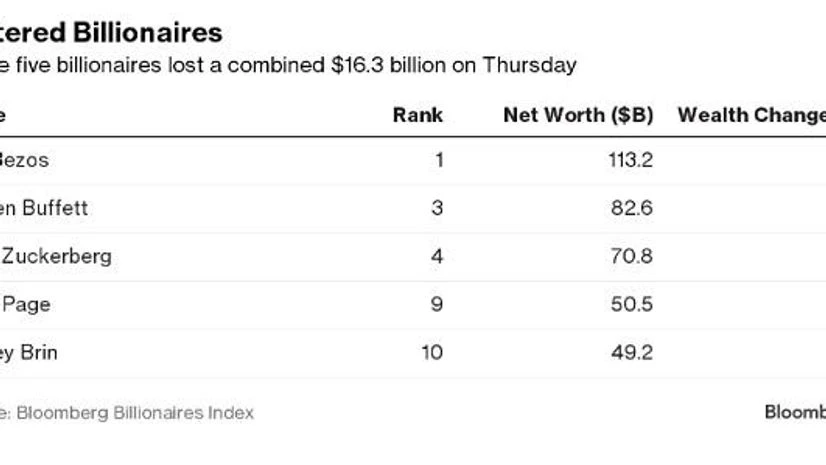Click the subtitle mentioning $16.3 billion
This screenshot has height=465, width=826.
click(288, 65)
